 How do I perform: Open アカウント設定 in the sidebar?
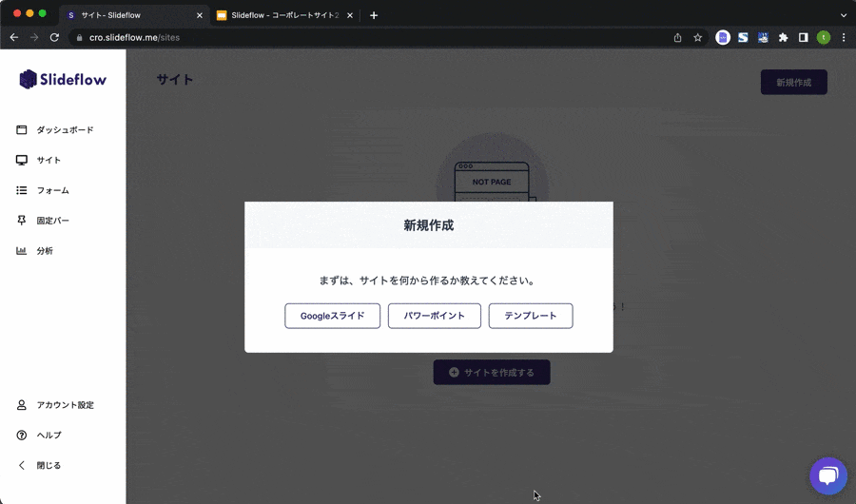pos(65,404)
